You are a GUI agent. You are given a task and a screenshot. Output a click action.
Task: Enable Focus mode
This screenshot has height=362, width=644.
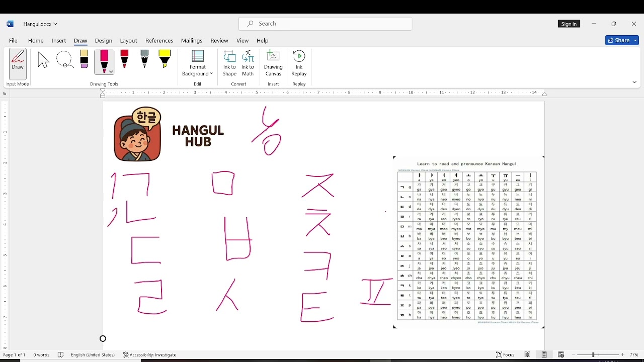point(505,355)
